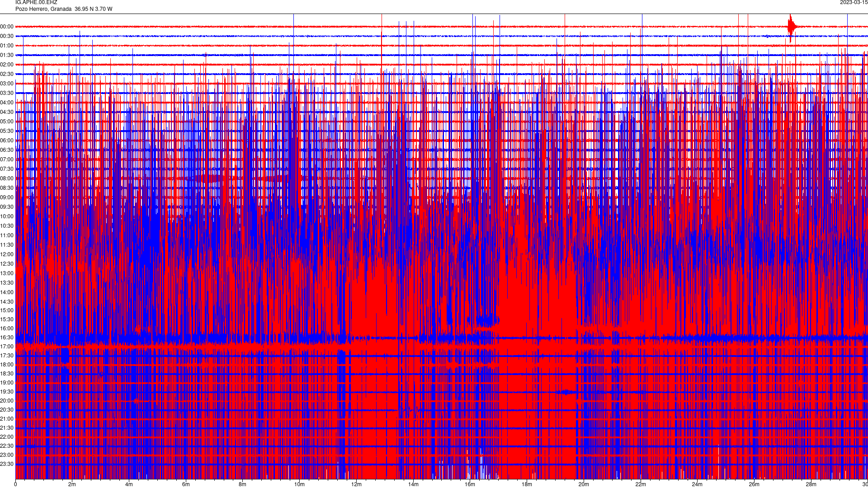Select the 17:00 time row label

[x=7, y=347]
